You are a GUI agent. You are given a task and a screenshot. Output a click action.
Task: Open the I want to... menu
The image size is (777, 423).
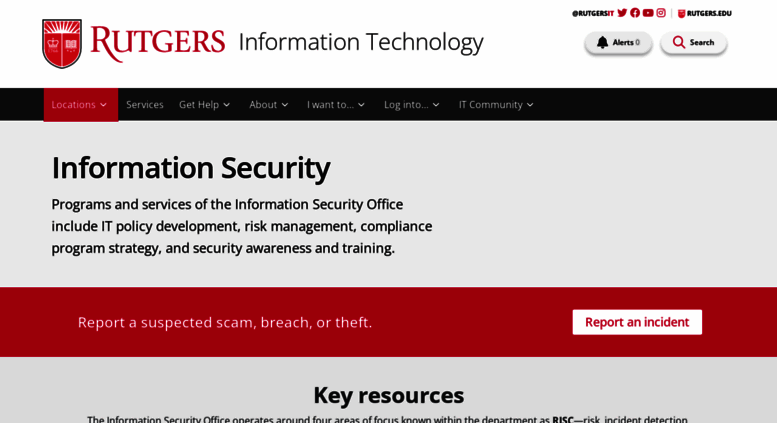[336, 105]
